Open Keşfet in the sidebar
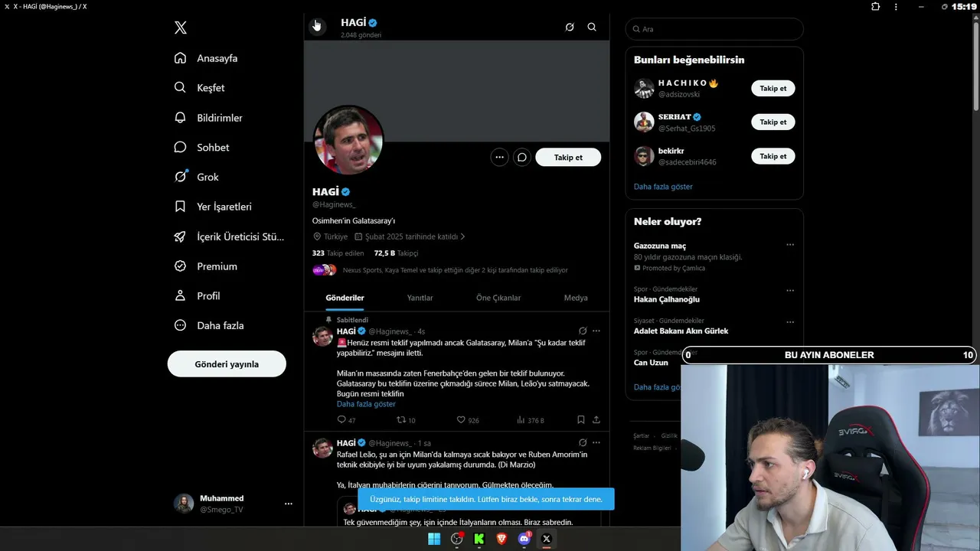Screen dimensions: 980x551 [200, 88]
